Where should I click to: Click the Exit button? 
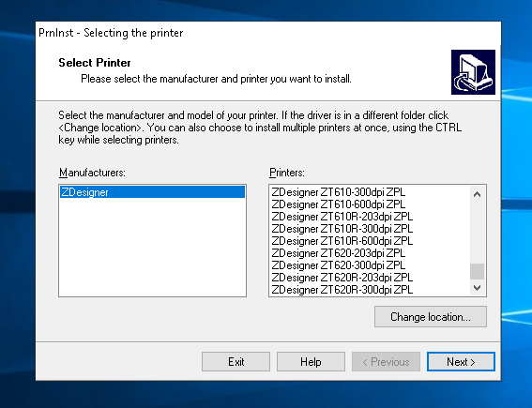click(x=236, y=362)
